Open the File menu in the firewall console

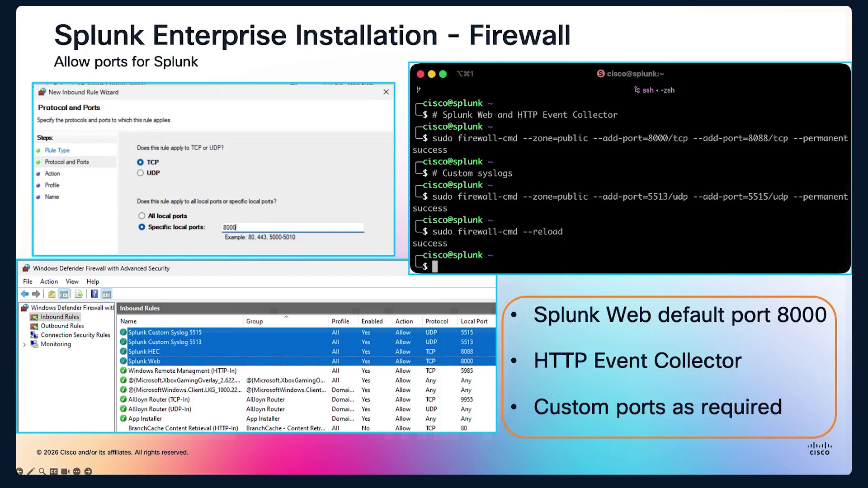(x=28, y=282)
